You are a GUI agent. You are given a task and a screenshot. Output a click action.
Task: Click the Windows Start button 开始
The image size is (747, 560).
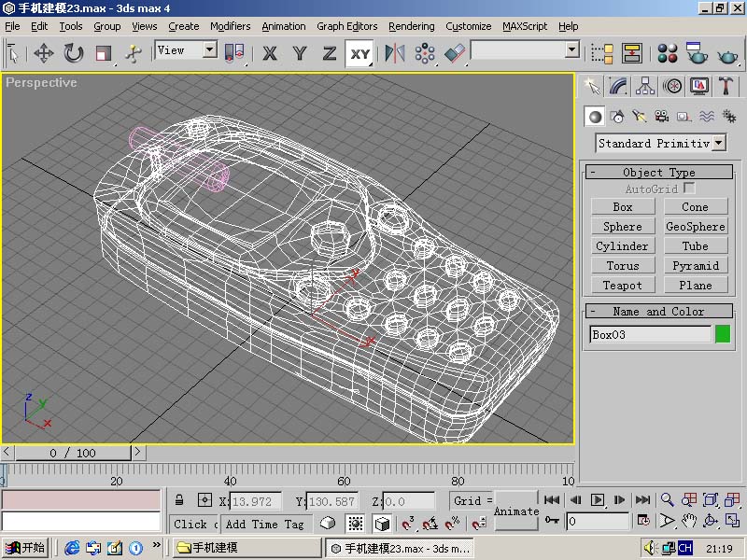[25, 548]
